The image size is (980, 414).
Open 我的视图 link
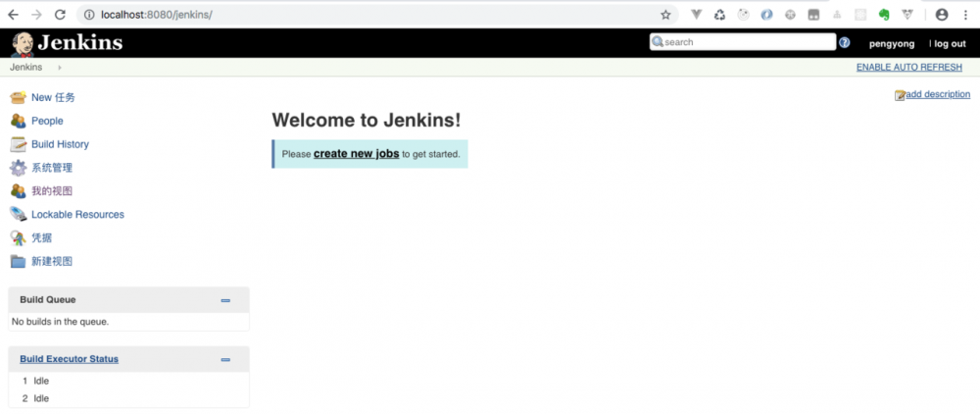point(52,190)
